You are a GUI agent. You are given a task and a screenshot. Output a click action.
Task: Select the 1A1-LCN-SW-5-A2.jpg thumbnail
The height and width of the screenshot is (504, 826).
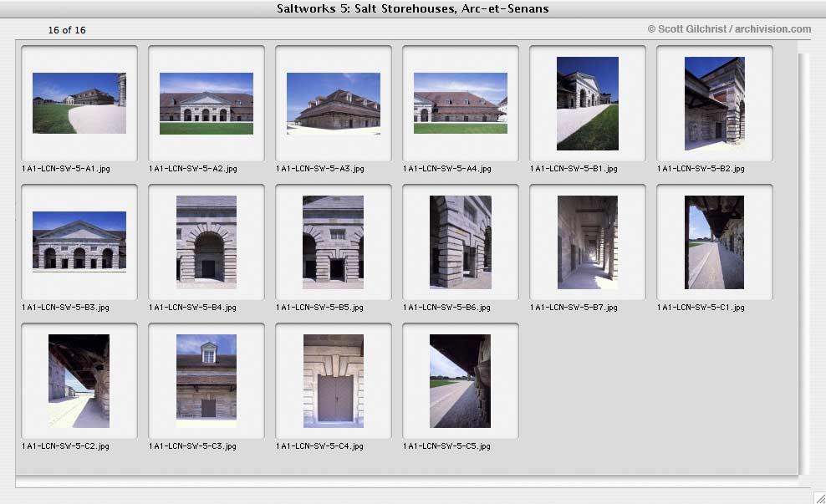point(206,103)
